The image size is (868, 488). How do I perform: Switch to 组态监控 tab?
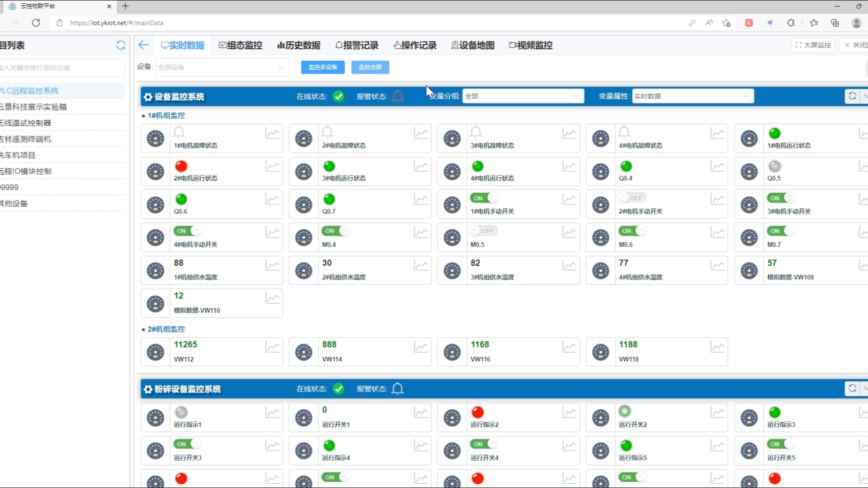[x=240, y=45]
